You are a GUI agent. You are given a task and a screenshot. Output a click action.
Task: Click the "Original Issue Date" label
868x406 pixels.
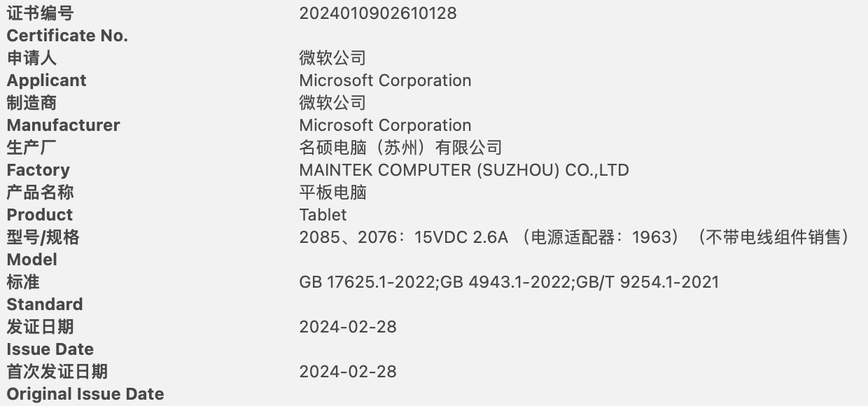tap(85, 394)
